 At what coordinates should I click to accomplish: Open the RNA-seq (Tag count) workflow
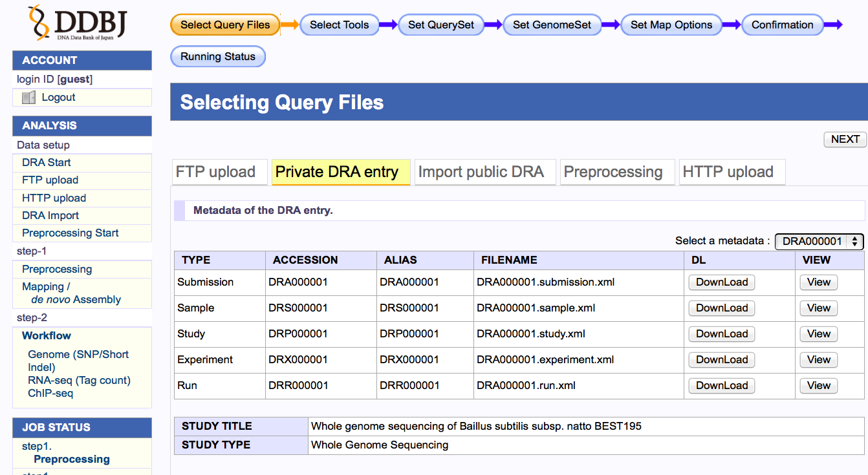[79, 381]
